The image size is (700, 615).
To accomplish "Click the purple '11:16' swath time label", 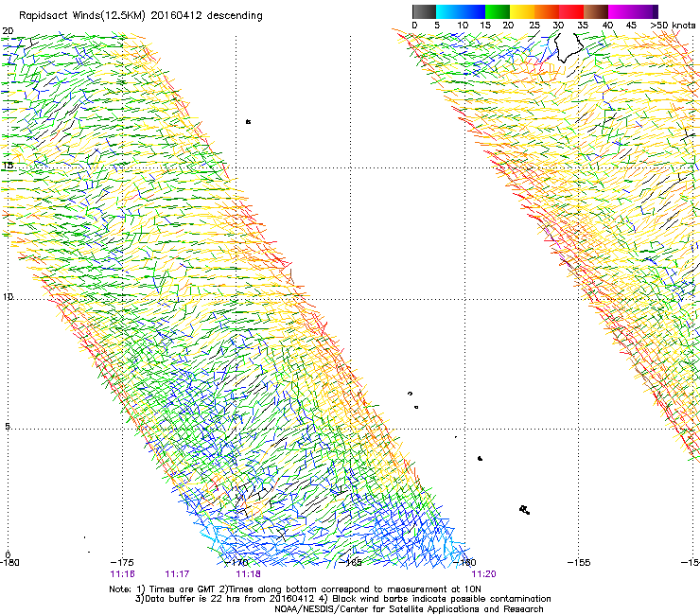I will click(122, 574).
